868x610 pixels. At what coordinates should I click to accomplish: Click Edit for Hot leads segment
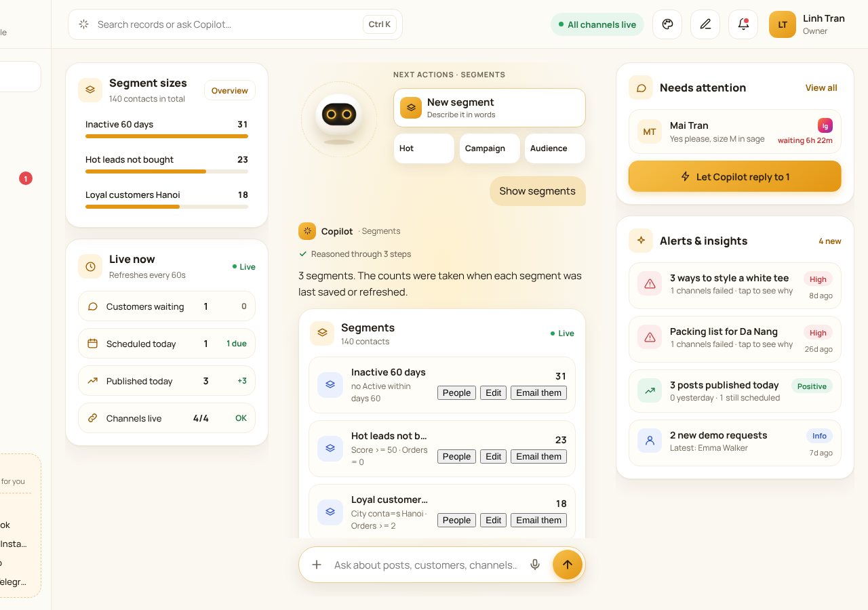coord(494,456)
